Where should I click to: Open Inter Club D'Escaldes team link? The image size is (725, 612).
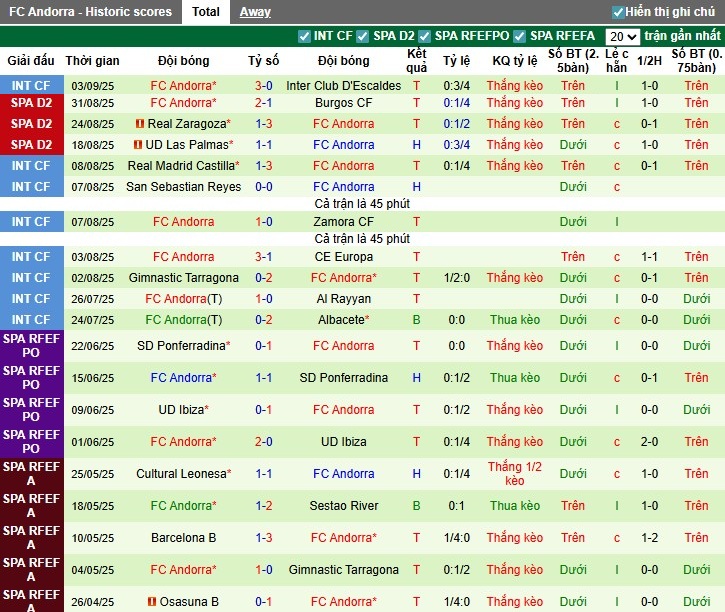pyautogui.click(x=343, y=86)
